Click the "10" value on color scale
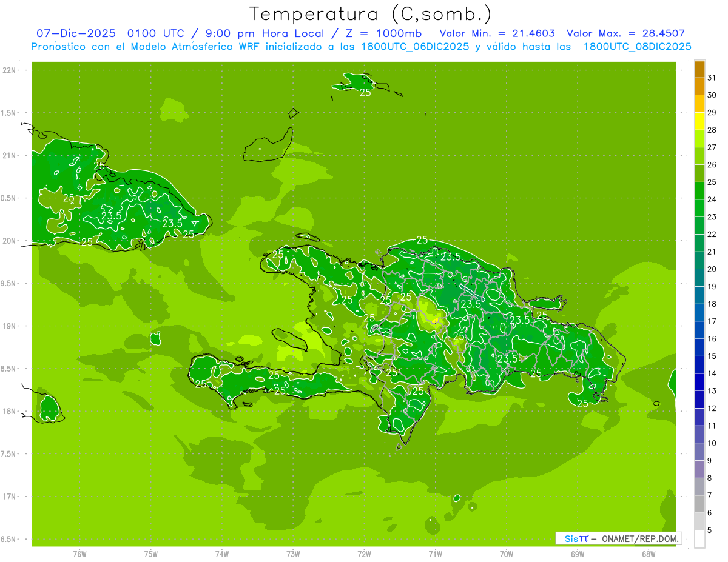 [712, 443]
